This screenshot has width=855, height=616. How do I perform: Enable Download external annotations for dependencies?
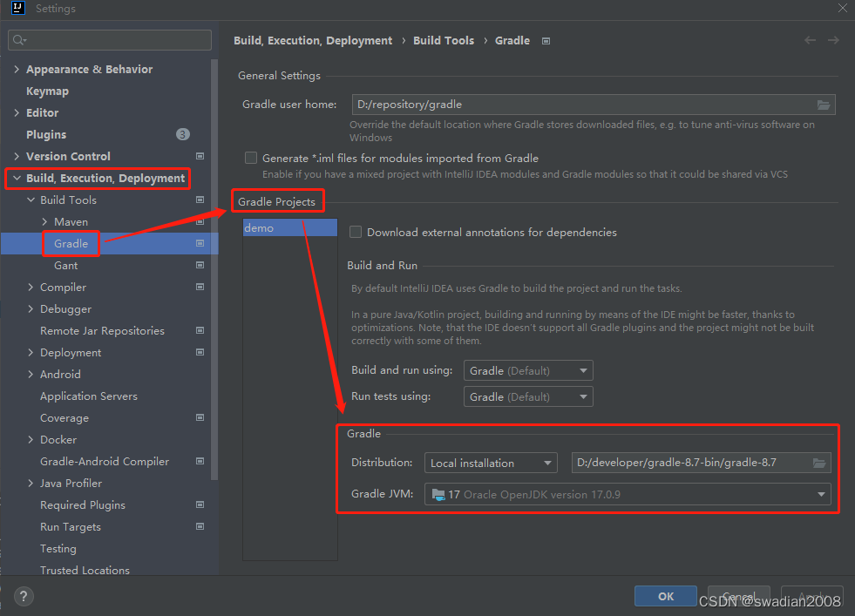356,233
